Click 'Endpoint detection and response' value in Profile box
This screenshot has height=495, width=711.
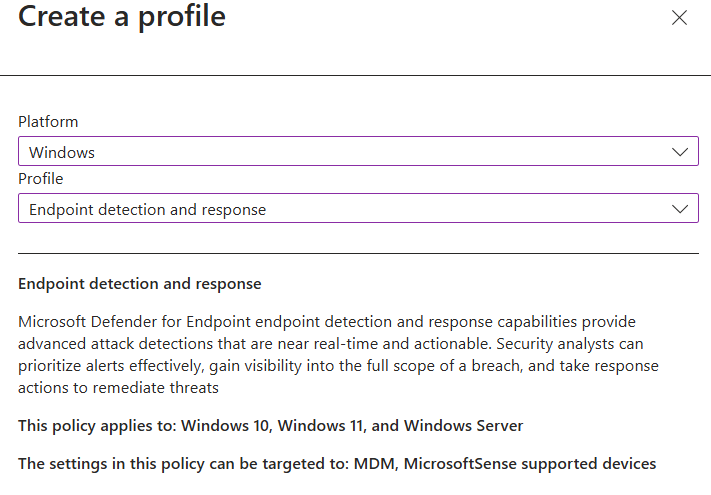pyautogui.click(x=148, y=210)
